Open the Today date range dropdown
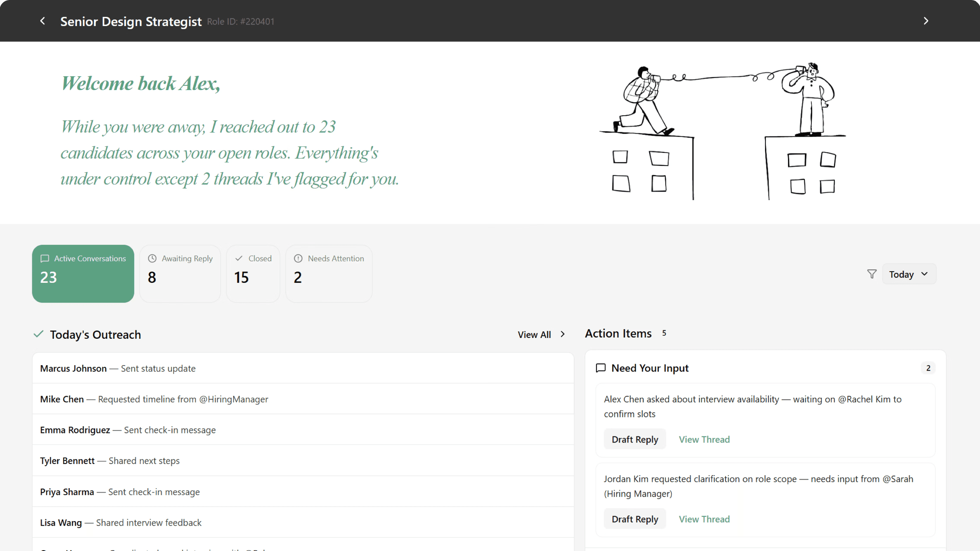980x551 pixels. 909,274
